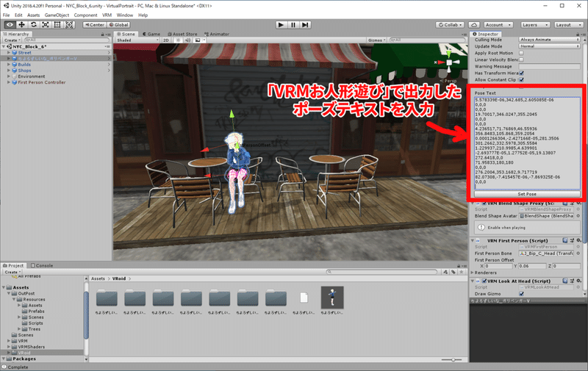Open the cloud services icon
The width and height of the screenshot is (588, 371).
tap(474, 25)
